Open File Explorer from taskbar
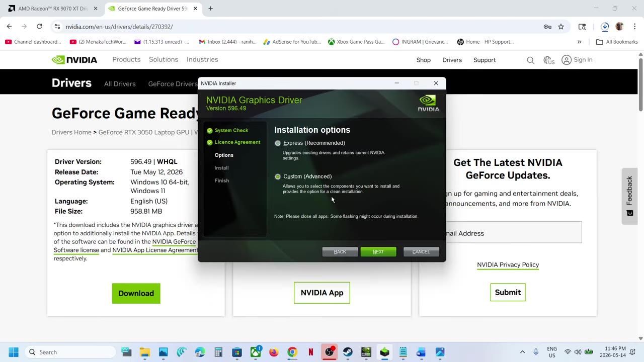Image resolution: width=644 pixels, height=362 pixels. [x=145, y=352]
